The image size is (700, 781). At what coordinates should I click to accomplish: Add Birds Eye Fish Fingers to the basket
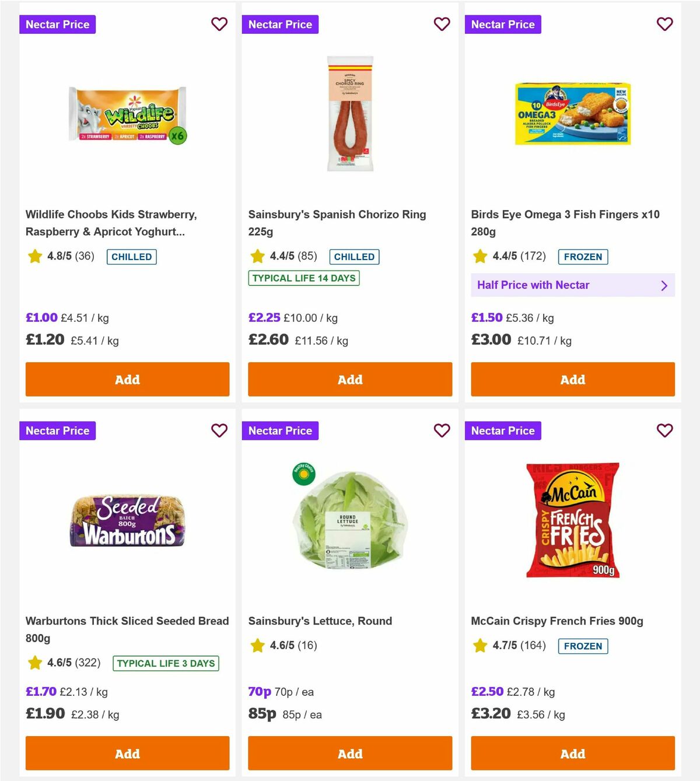572,379
